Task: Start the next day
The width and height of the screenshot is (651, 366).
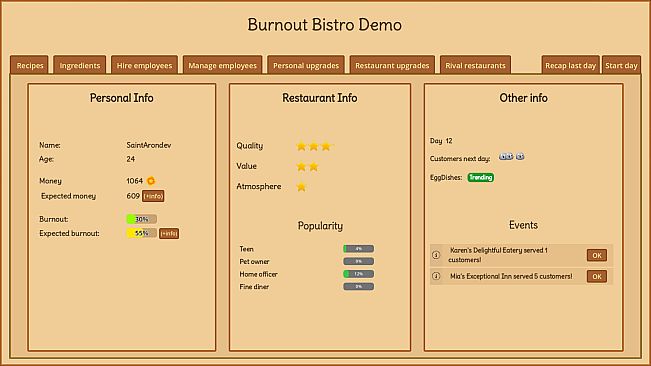Action: pos(621,65)
